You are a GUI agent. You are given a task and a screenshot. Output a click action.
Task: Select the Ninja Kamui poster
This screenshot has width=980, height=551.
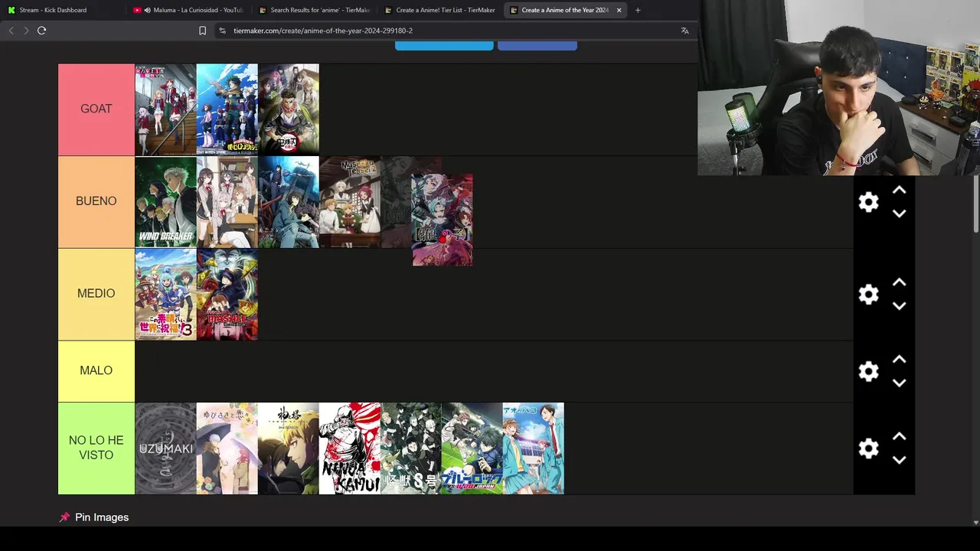(350, 448)
